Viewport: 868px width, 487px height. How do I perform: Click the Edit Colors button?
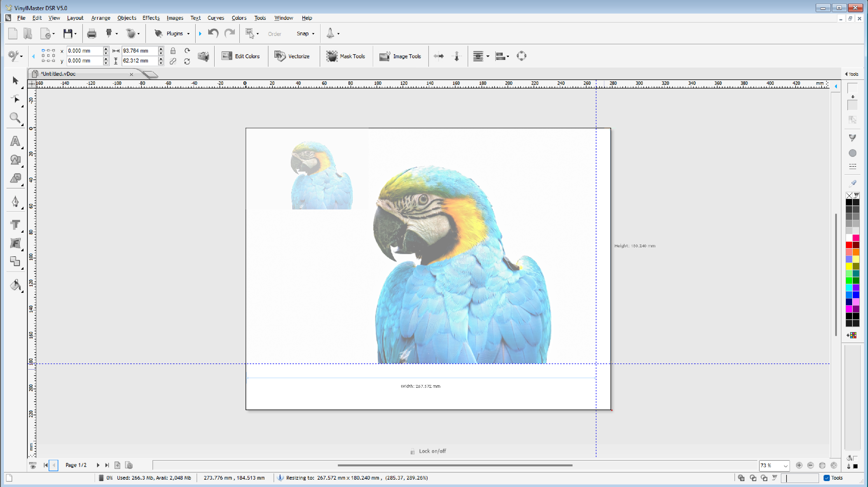pyautogui.click(x=240, y=56)
